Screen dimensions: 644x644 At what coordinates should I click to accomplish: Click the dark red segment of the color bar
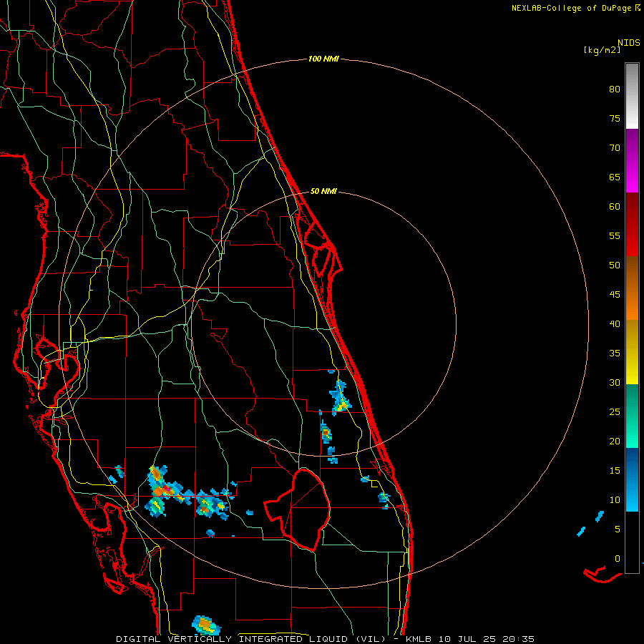[x=632, y=225]
